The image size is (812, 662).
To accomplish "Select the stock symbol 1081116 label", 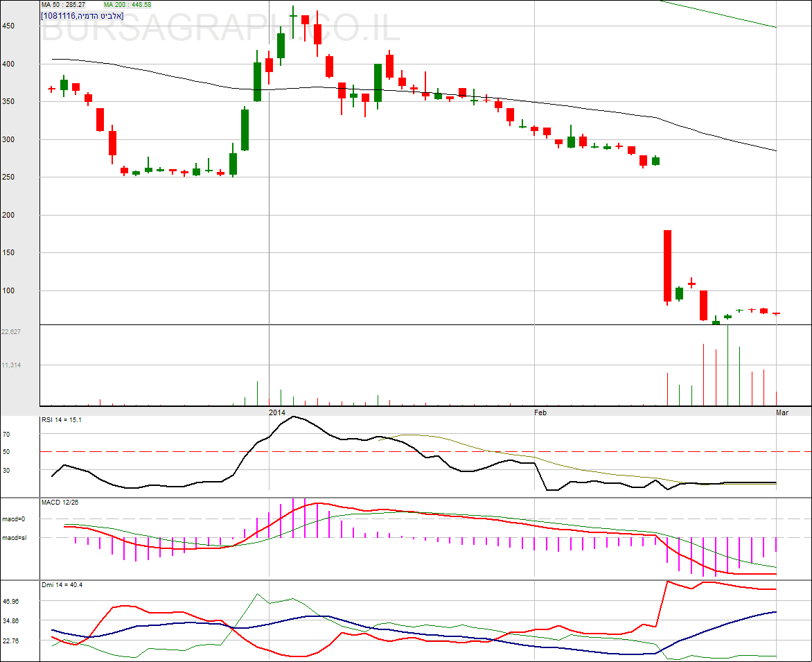I will [x=58, y=15].
